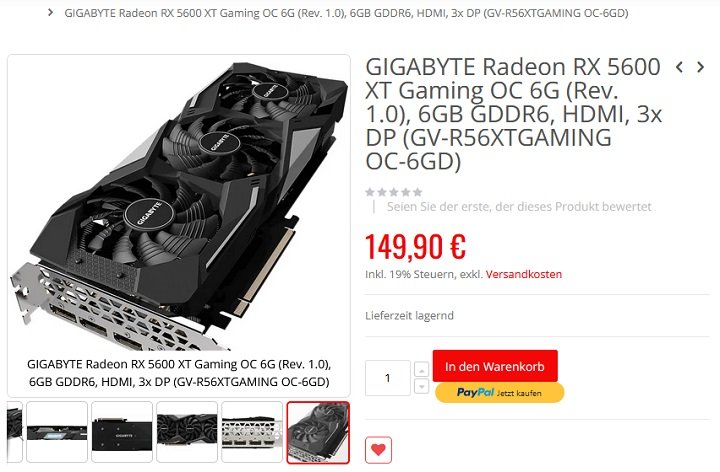Image resolution: width=720 pixels, height=472 pixels.
Task: Select the front three-fan view thumbnail
Action: coord(187,432)
